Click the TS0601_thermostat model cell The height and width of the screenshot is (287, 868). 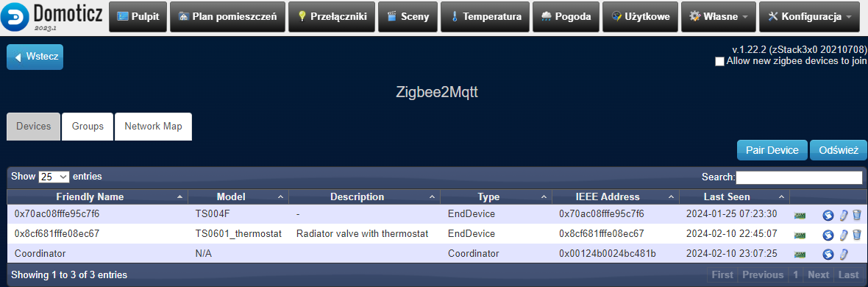tap(238, 234)
